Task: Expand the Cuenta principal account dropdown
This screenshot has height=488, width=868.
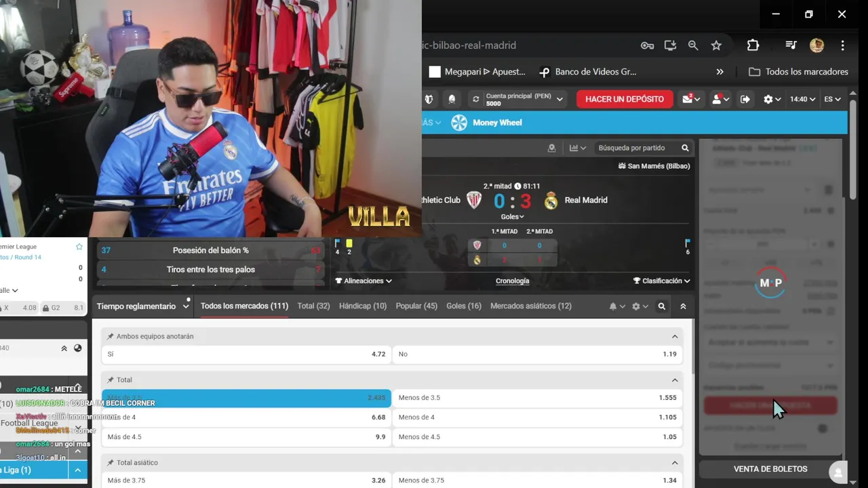Action: (559, 99)
